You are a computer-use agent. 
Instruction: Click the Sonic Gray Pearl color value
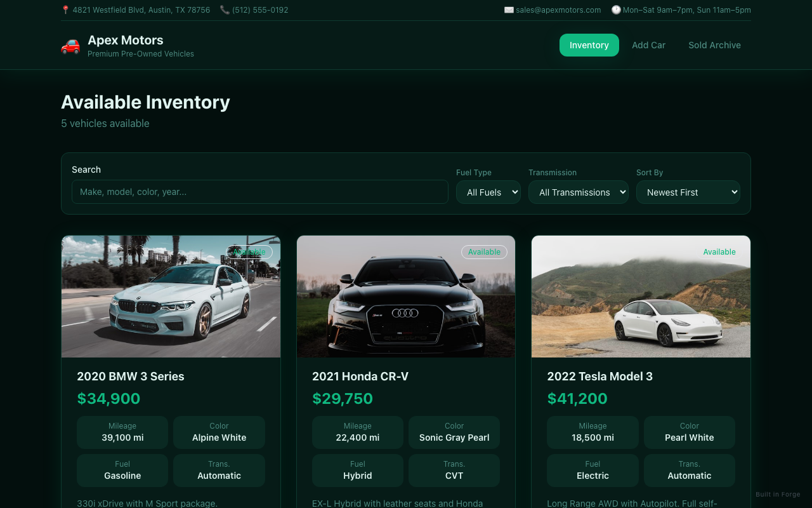(x=454, y=438)
